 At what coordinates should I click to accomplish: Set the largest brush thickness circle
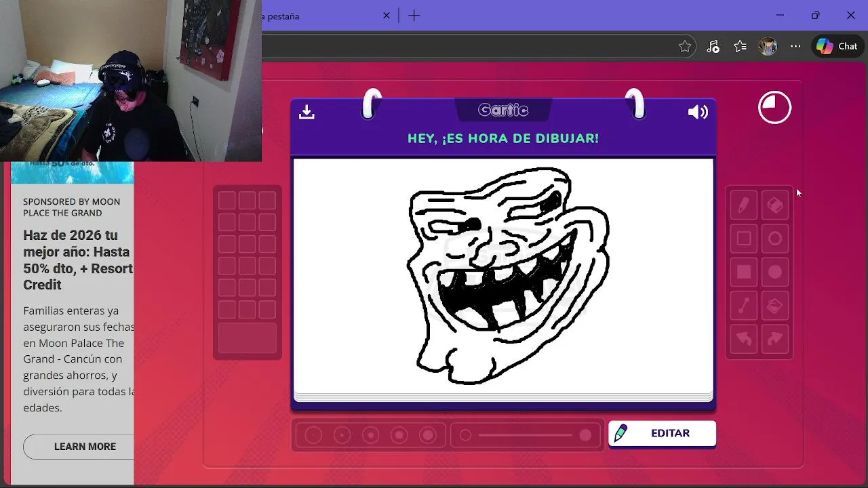(428, 435)
